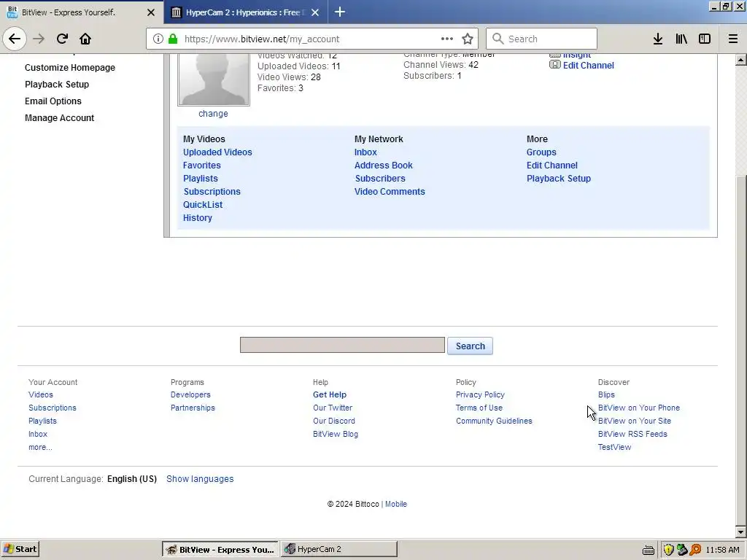The height and width of the screenshot is (560, 747).
Task: Open the Windows Start button
Action: [x=19, y=549]
